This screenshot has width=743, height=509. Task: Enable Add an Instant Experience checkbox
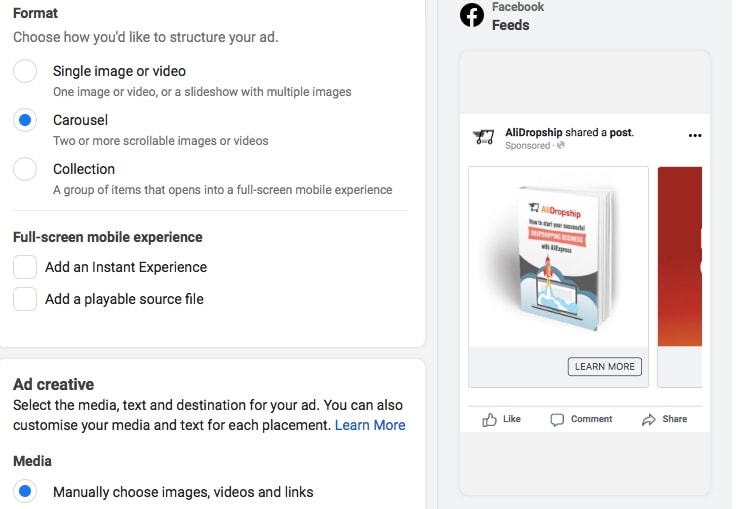[25, 267]
